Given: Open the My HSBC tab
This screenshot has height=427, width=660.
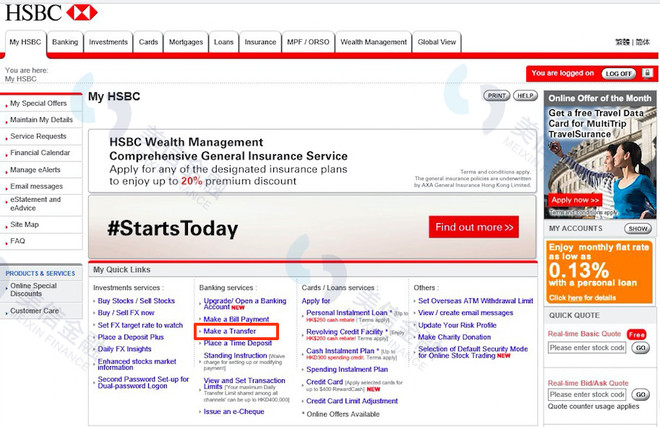Looking at the screenshot, I should click(x=25, y=42).
